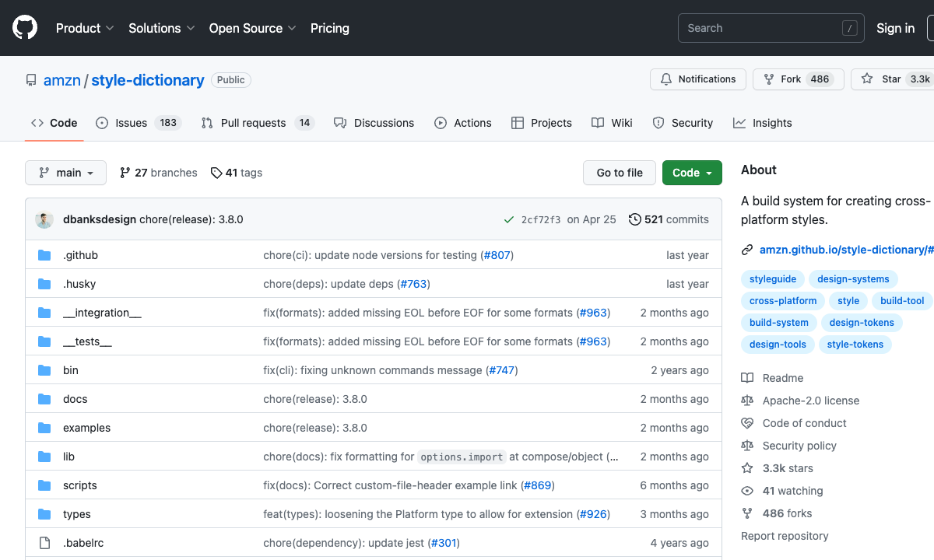Open the commit history clock icon
The image size is (934, 560).
tap(635, 219)
